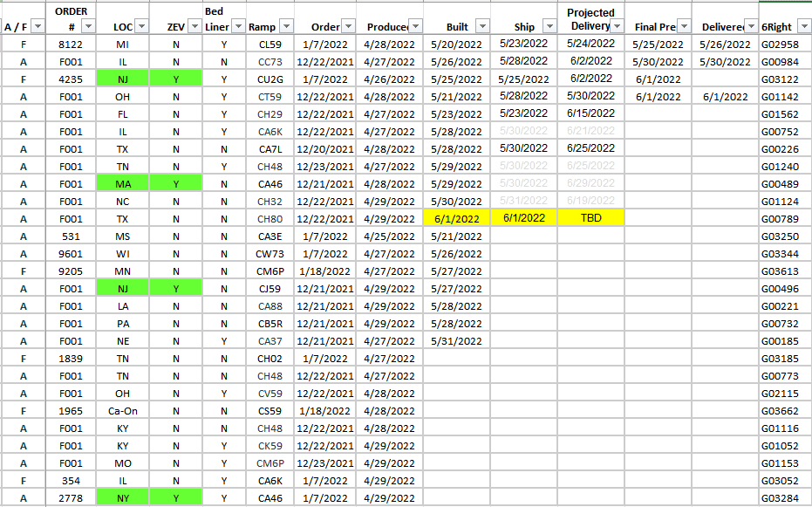Image resolution: width=812 pixels, height=507 pixels.
Task: Open the Ramp column filter dropdown
Action: pyautogui.click(x=285, y=27)
